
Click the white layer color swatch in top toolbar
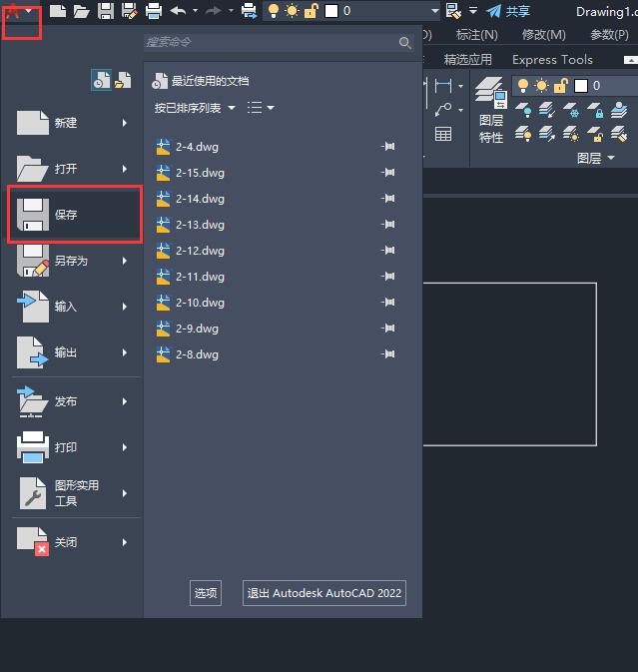click(331, 11)
